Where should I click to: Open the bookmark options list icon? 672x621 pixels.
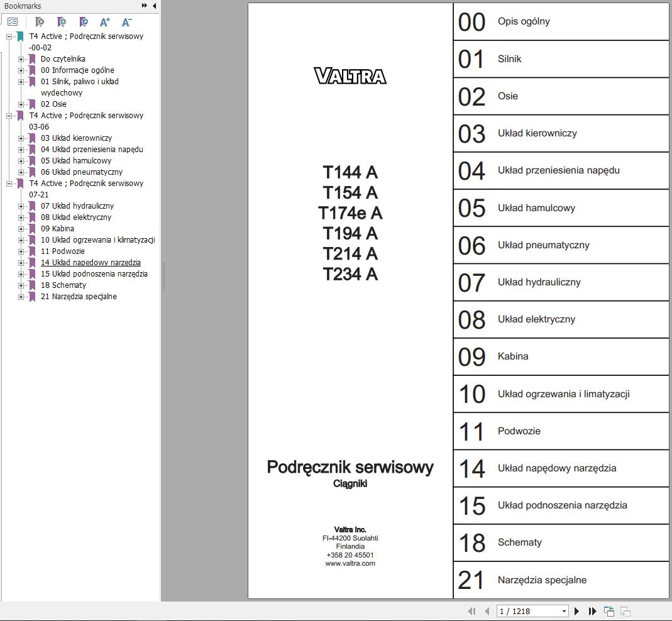[13, 21]
